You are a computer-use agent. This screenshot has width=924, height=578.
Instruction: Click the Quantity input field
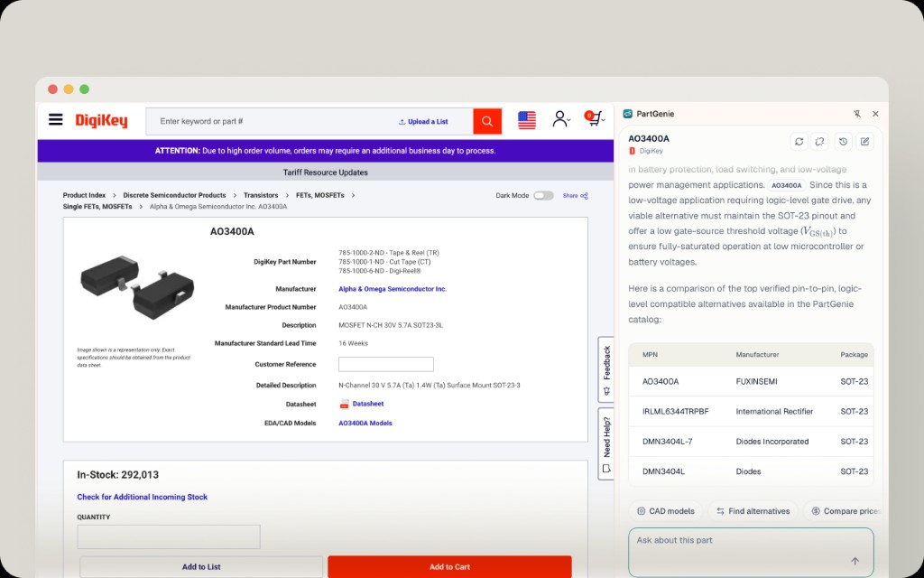coord(169,536)
